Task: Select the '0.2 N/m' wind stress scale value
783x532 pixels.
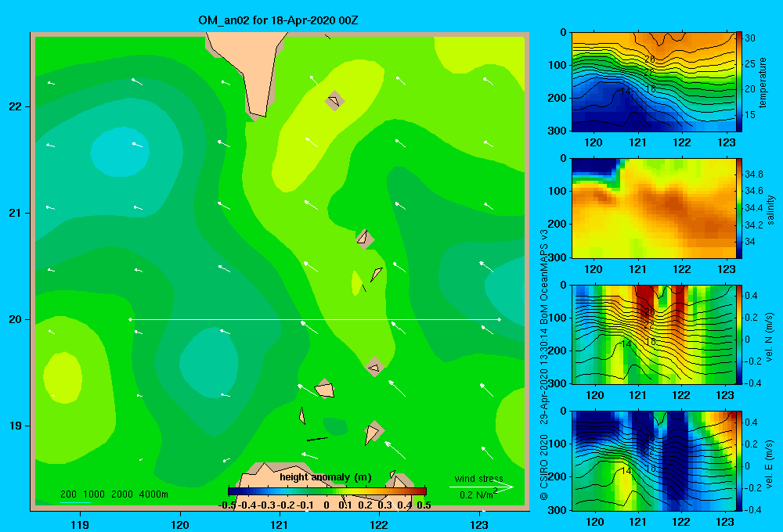Action: pos(478,494)
